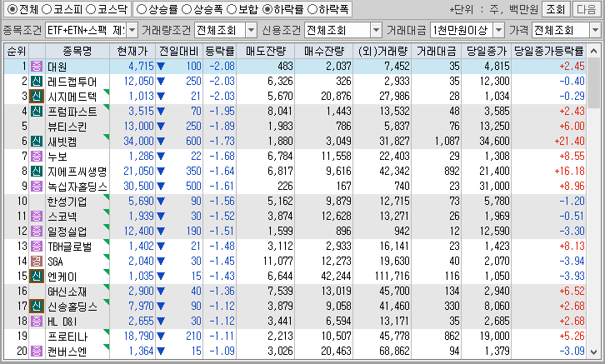
Task: Click the 매수잔량 column header
Action: click(x=323, y=51)
